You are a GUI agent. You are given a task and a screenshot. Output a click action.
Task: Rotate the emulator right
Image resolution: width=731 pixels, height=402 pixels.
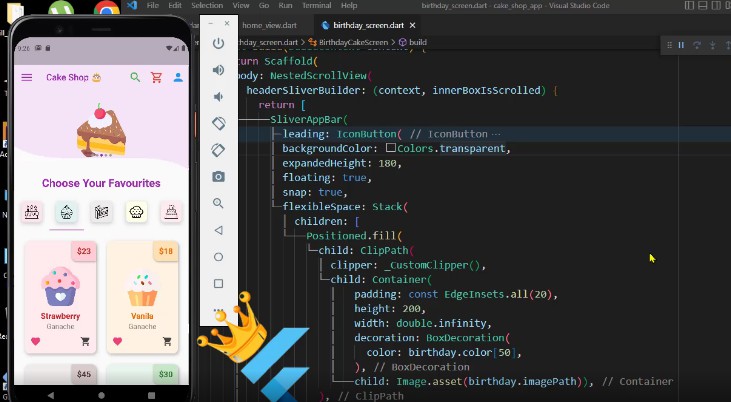click(x=218, y=150)
